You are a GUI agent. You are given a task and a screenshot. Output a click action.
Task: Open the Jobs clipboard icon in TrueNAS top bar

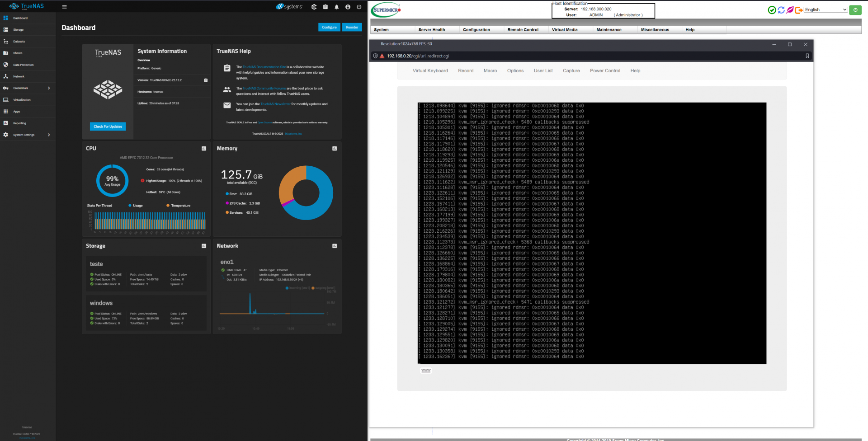tap(325, 7)
